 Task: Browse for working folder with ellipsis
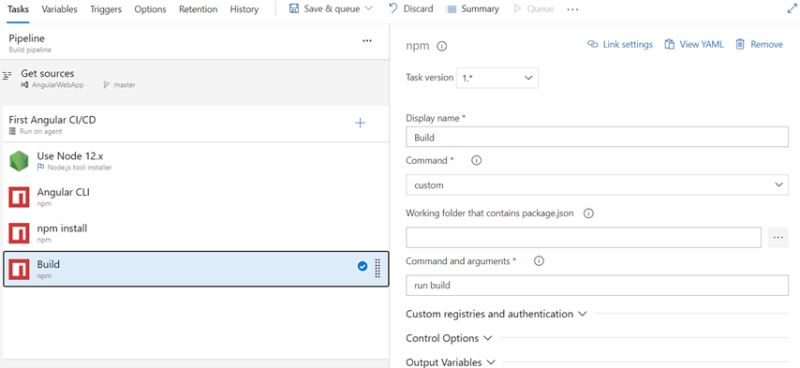coord(778,238)
